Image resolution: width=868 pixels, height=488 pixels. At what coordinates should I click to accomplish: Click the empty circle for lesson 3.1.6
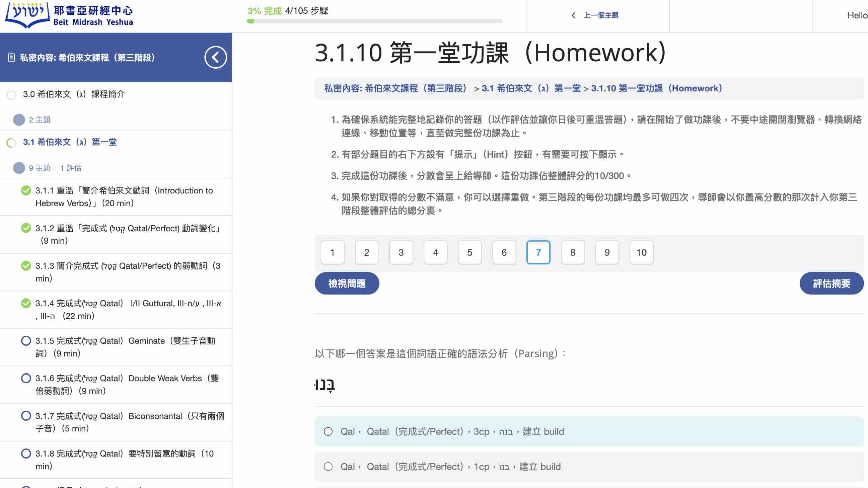tap(26, 378)
